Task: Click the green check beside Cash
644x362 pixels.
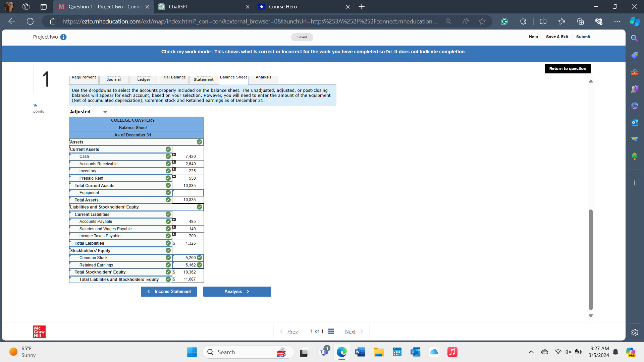Action: pyautogui.click(x=168, y=157)
